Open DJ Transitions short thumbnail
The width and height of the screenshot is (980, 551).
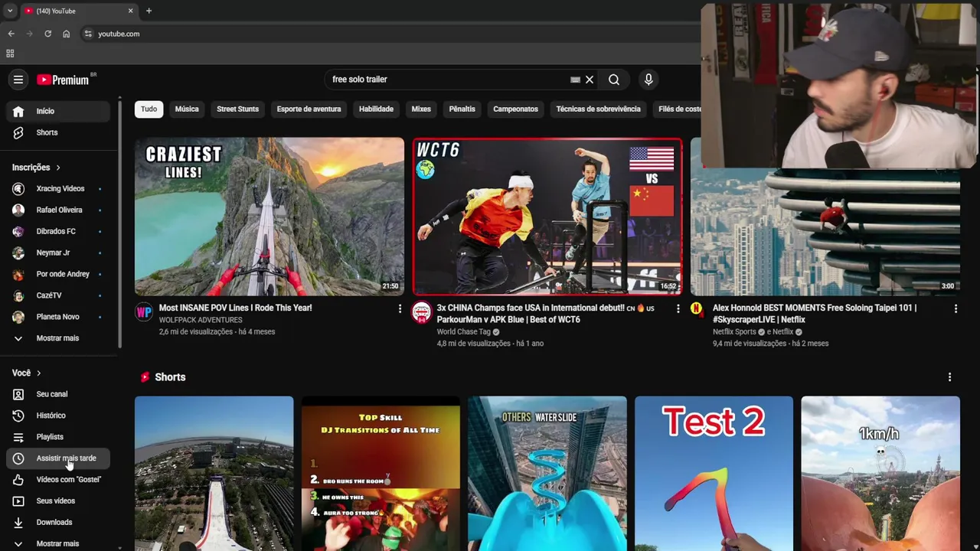pos(381,474)
